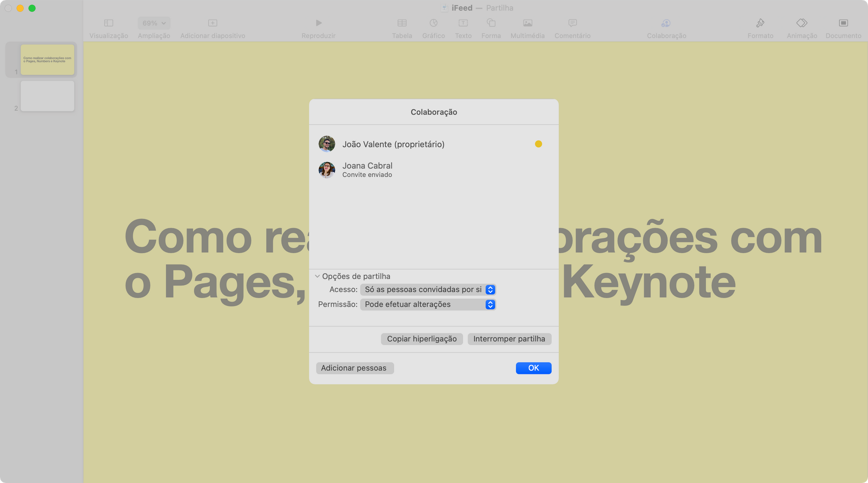Open the 69% zoom dropdown
This screenshot has width=868, height=483.
(154, 23)
